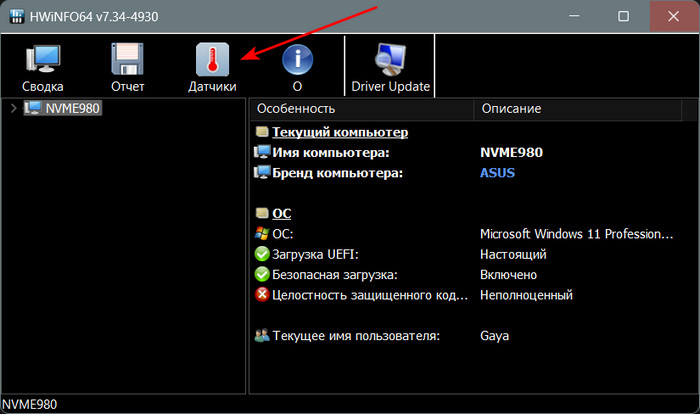The width and height of the screenshot is (700, 414).
Task: Click the Загрузка UEFI label
Action: (315, 255)
